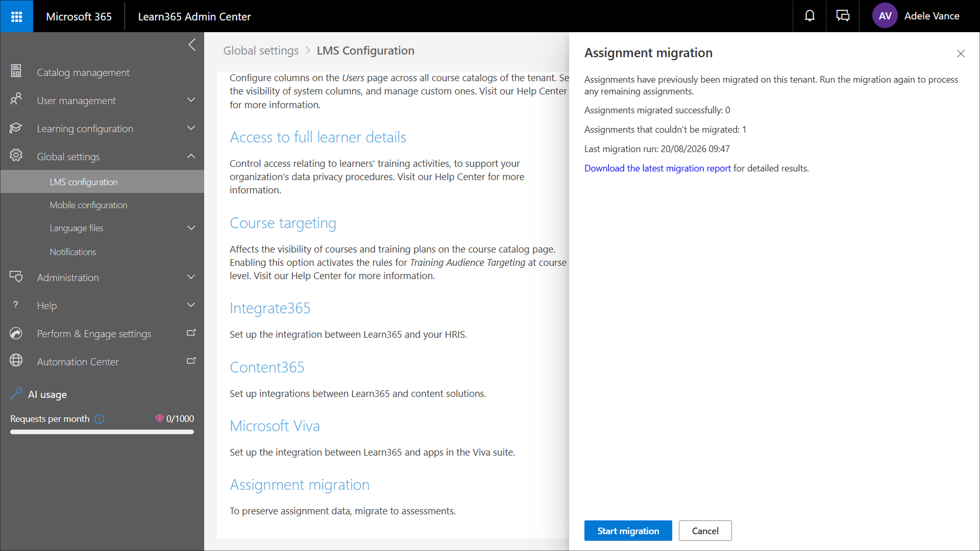Open Automation Center
This screenshot has width=980, height=551.
pyautogui.click(x=78, y=362)
